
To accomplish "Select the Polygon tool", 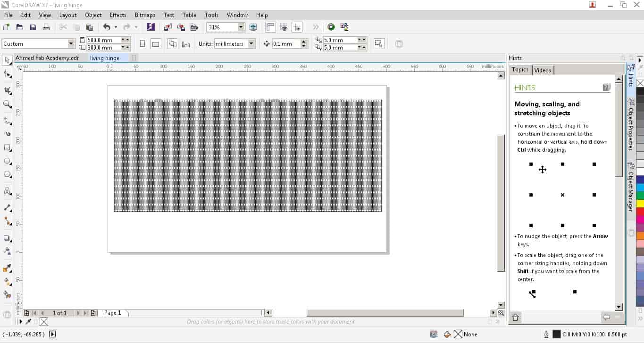I will tap(8, 174).
